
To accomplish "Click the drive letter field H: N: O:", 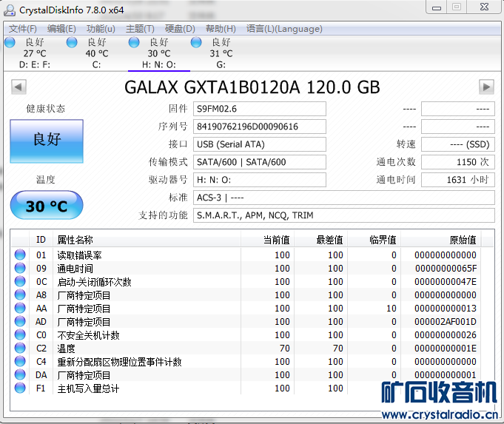I will (259, 180).
